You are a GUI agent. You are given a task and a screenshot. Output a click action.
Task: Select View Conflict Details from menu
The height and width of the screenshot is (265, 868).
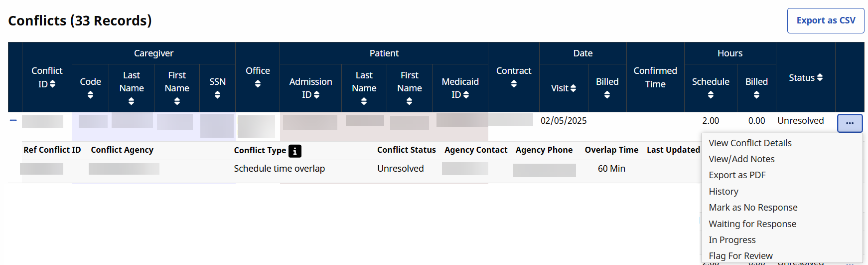pyautogui.click(x=750, y=143)
